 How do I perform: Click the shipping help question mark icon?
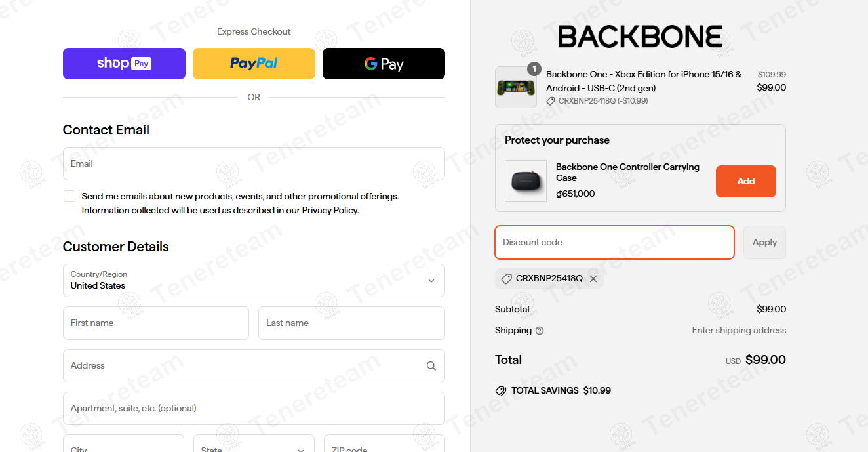(x=540, y=331)
